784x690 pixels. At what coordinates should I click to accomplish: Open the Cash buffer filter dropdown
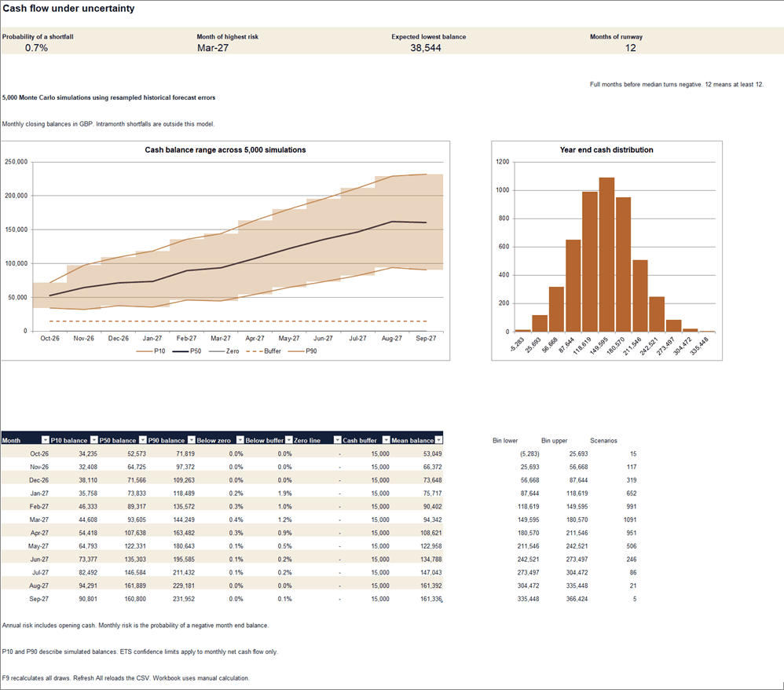coord(386,440)
